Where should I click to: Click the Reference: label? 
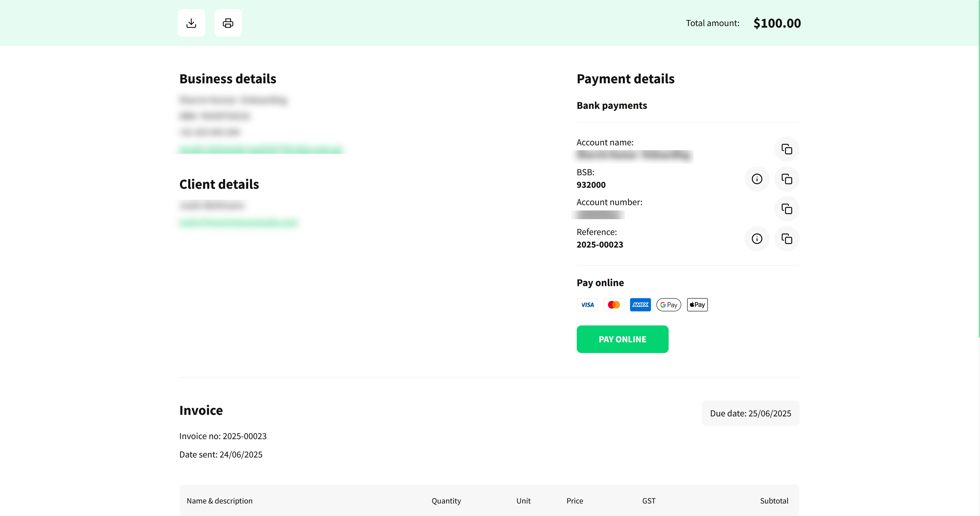(597, 232)
